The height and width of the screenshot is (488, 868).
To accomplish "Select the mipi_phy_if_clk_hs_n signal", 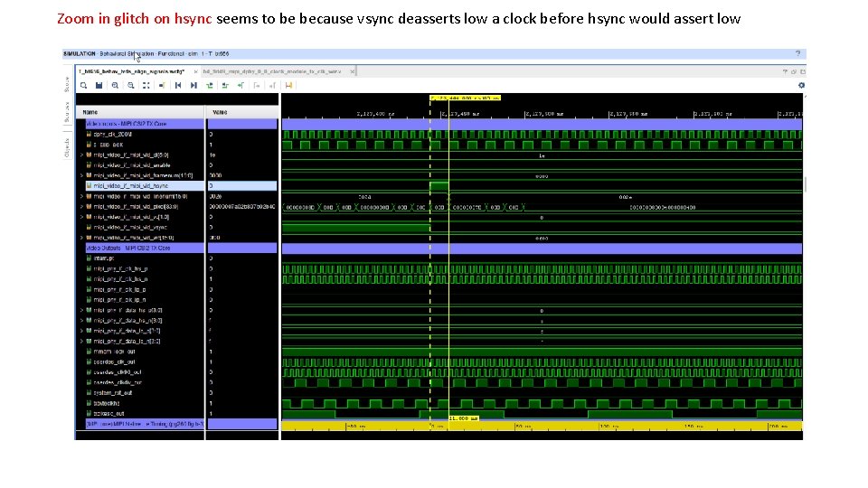I will [120, 279].
